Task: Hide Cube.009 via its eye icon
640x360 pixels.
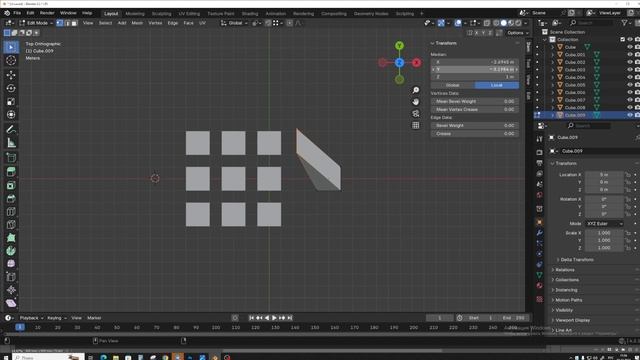Action: [630, 115]
